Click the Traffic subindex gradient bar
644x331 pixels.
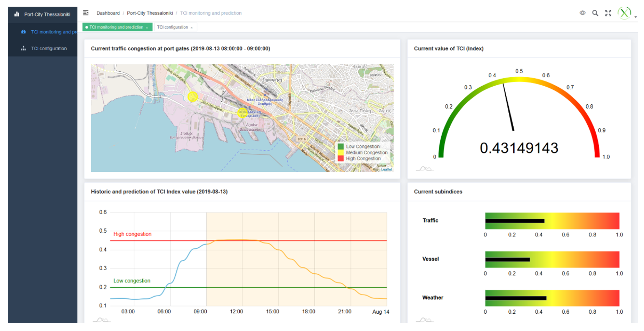point(552,221)
